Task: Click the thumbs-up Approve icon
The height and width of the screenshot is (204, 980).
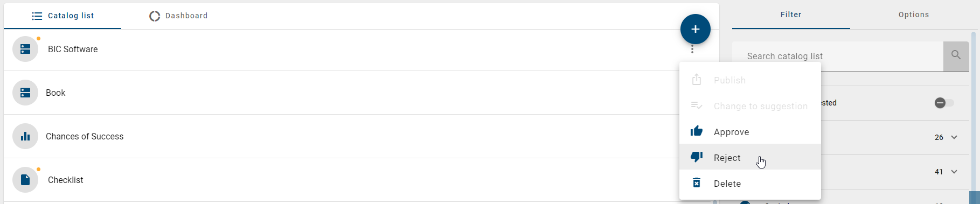Action: pyautogui.click(x=697, y=131)
